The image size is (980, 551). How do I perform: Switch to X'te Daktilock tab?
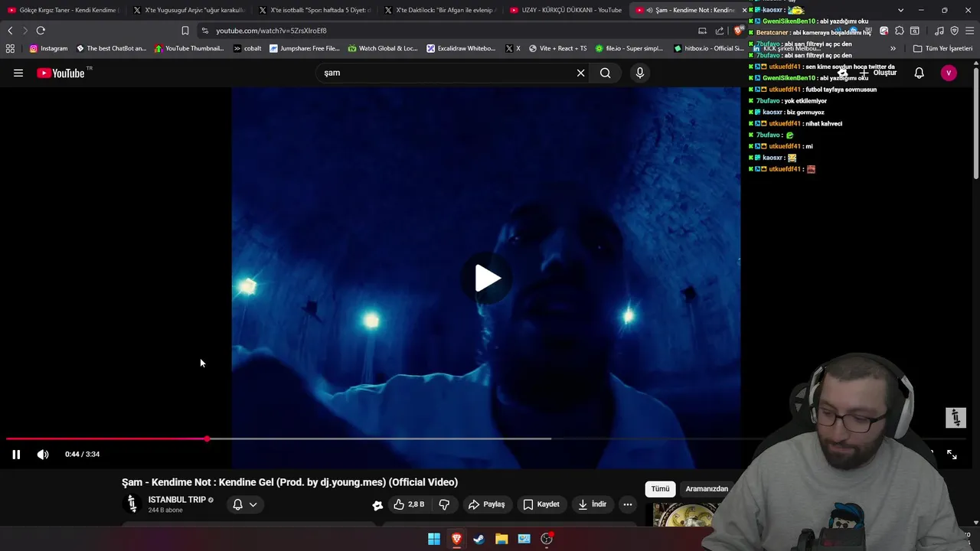[x=439, y=10]
